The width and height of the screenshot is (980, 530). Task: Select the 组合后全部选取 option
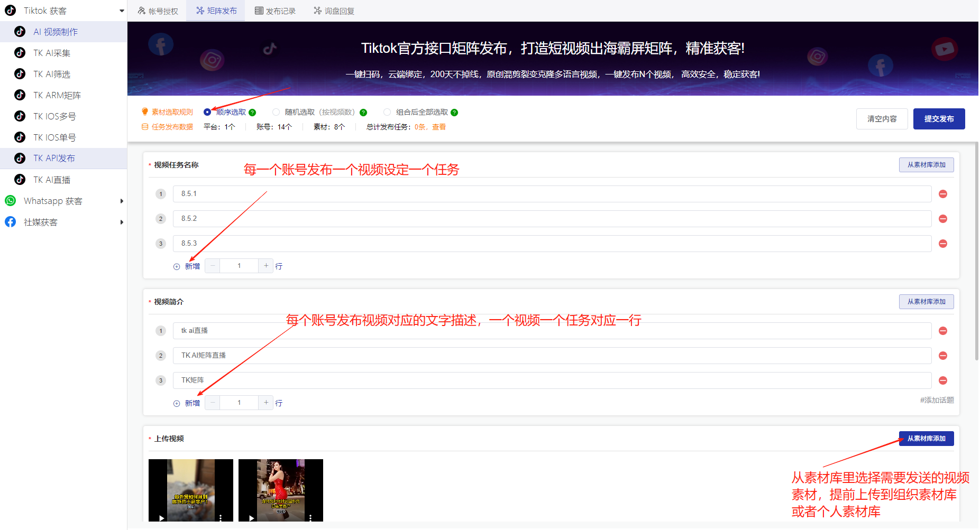coord(387,112)
